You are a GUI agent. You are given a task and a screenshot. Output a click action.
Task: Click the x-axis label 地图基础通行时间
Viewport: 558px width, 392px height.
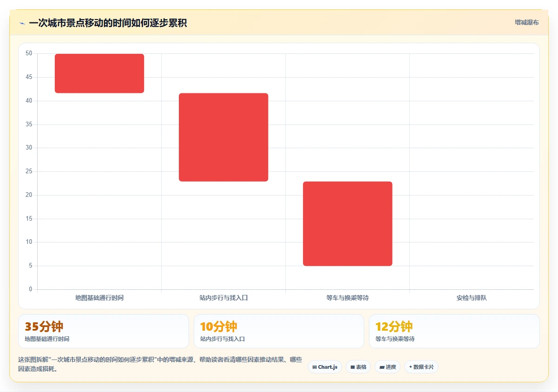point(99,298)
